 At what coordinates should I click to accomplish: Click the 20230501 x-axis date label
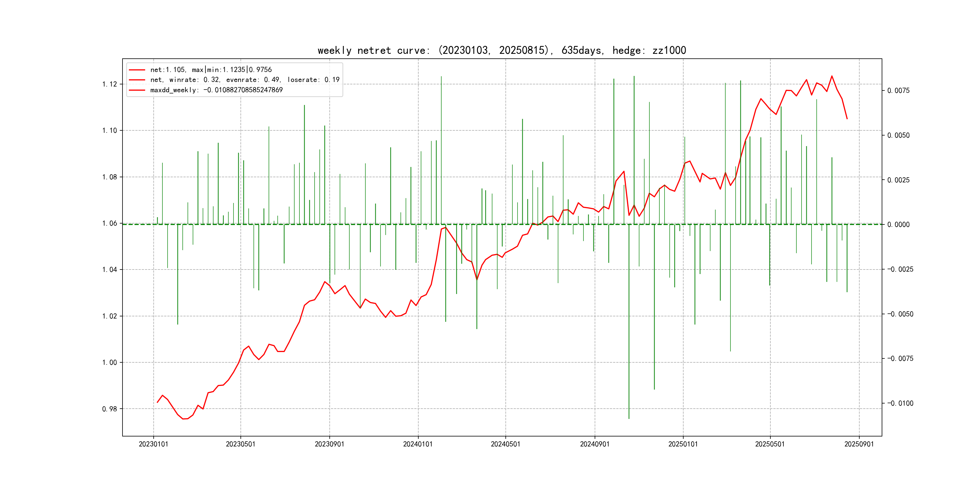[240, 444]
